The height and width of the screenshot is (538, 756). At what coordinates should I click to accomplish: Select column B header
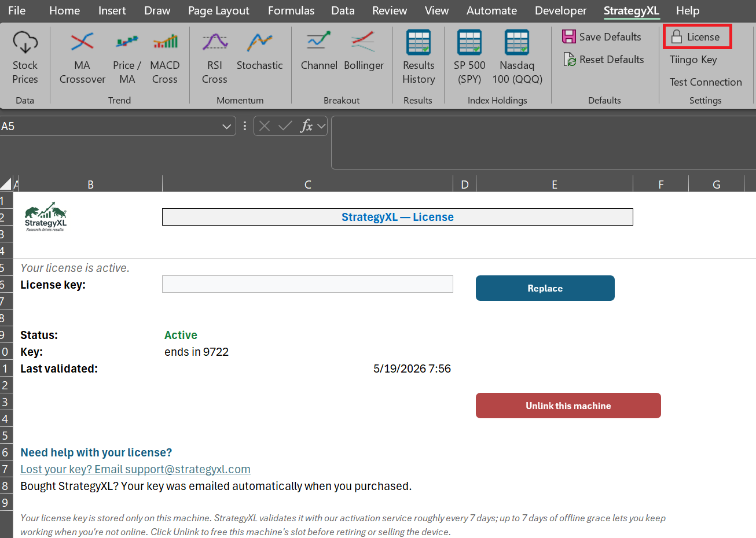[x=90, y=185]
